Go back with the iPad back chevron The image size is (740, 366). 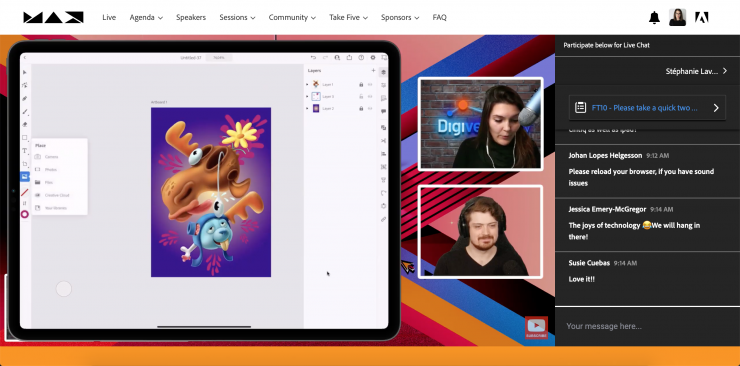[x=25, y=58]
